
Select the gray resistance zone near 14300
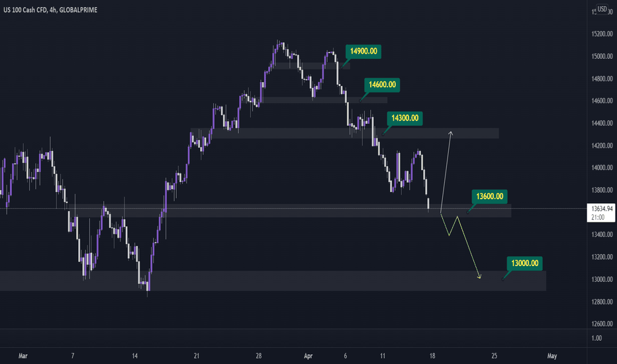[x=345, y=133]
